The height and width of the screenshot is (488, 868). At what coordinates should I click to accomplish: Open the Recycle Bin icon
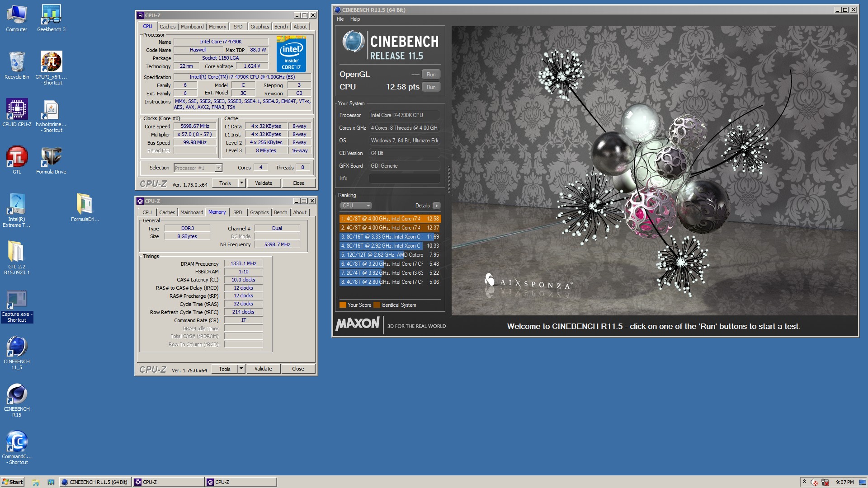click(17, 66)
